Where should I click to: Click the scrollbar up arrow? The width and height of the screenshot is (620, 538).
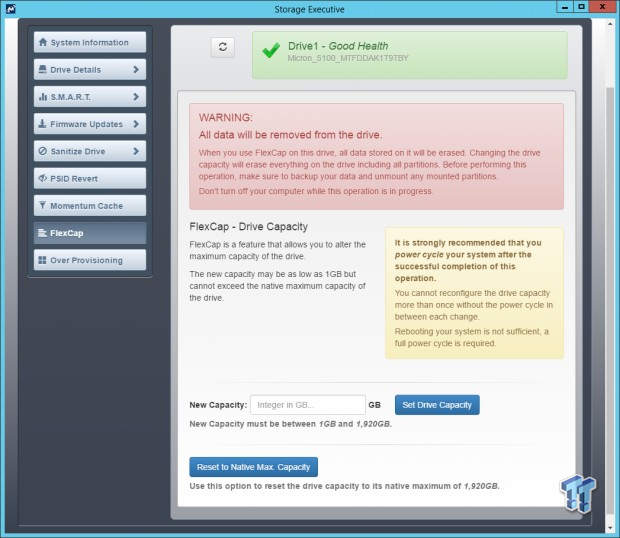click(x=610, y=23)
